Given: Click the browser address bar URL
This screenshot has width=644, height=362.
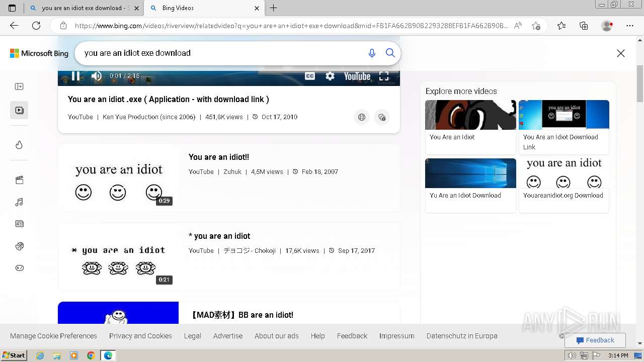Looking at the screenshot, I should click(291, 26).
